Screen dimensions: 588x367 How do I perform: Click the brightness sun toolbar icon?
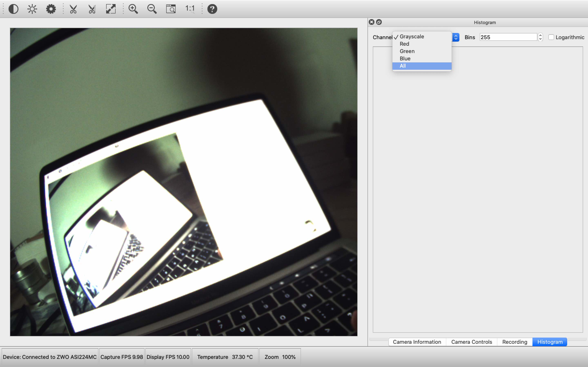click(32, 9)
